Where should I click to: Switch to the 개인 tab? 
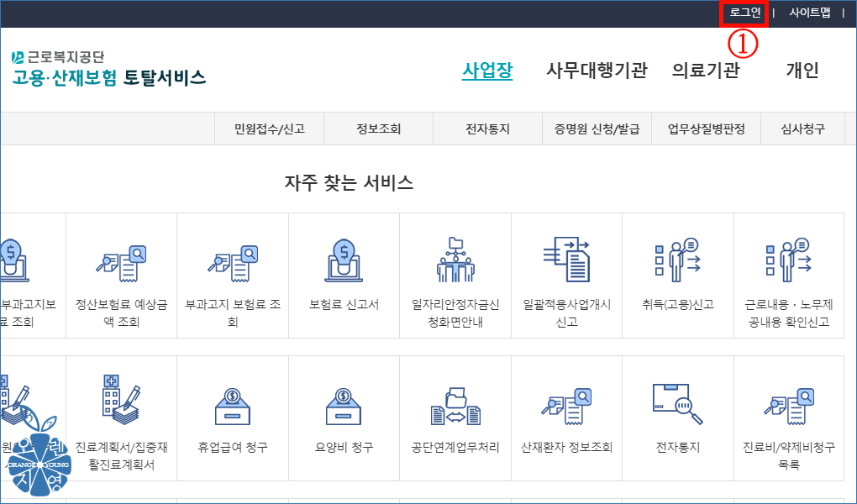coord(802,71)
